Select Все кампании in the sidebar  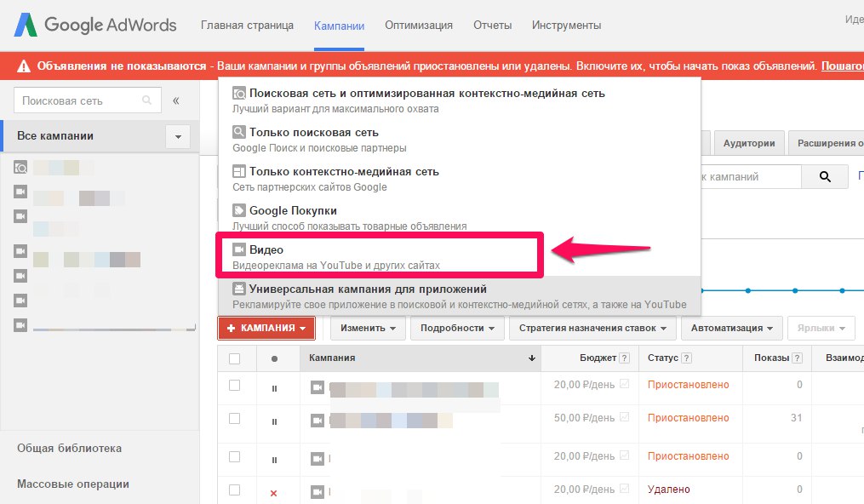[x=55, y=136]
